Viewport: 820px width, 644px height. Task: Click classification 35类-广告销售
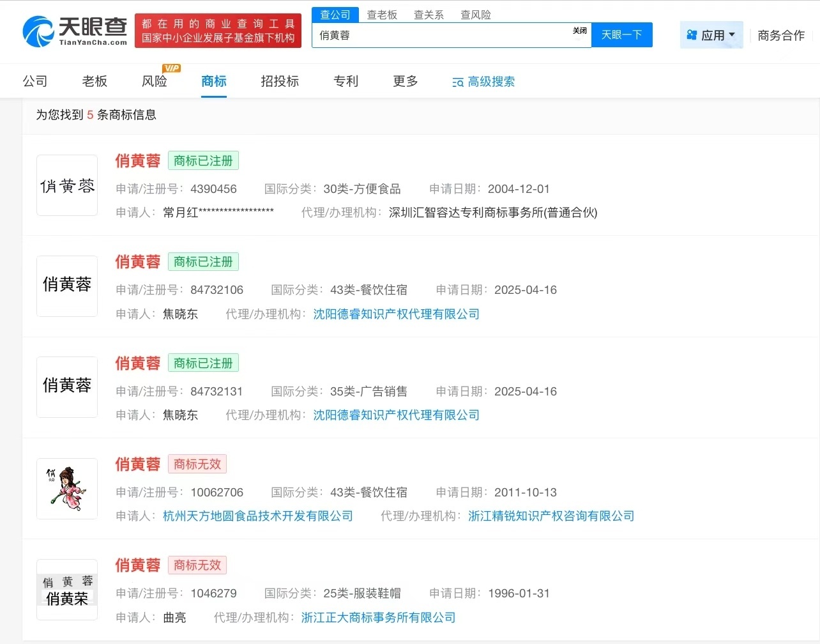368,391
